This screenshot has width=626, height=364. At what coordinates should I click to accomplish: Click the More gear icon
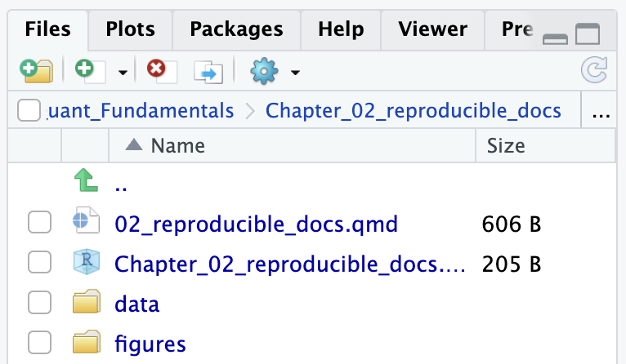pyautogui.click(x=264, y=71)
